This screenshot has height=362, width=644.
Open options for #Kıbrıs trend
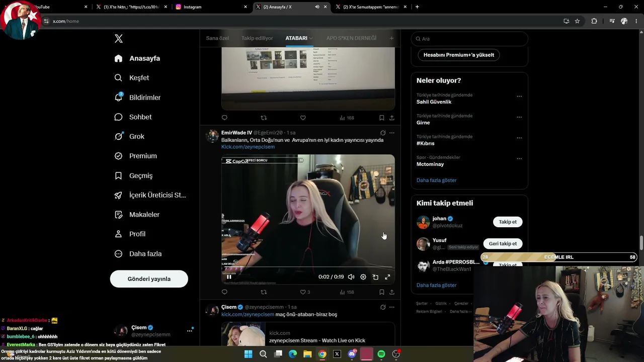pyautogui.click(x=519, y=138)
